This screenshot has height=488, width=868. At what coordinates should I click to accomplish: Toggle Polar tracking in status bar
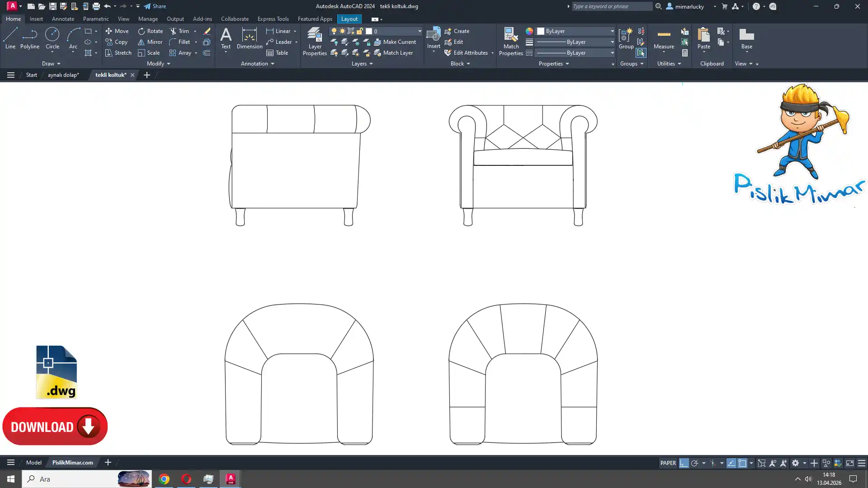(x=694, y=463)
